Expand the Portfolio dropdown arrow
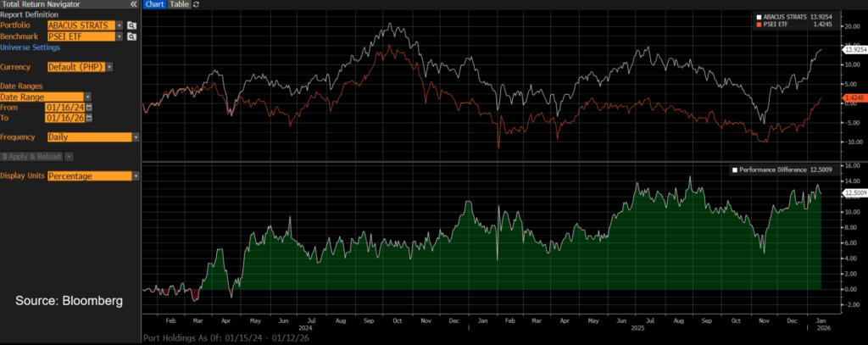 pos(119,25)
